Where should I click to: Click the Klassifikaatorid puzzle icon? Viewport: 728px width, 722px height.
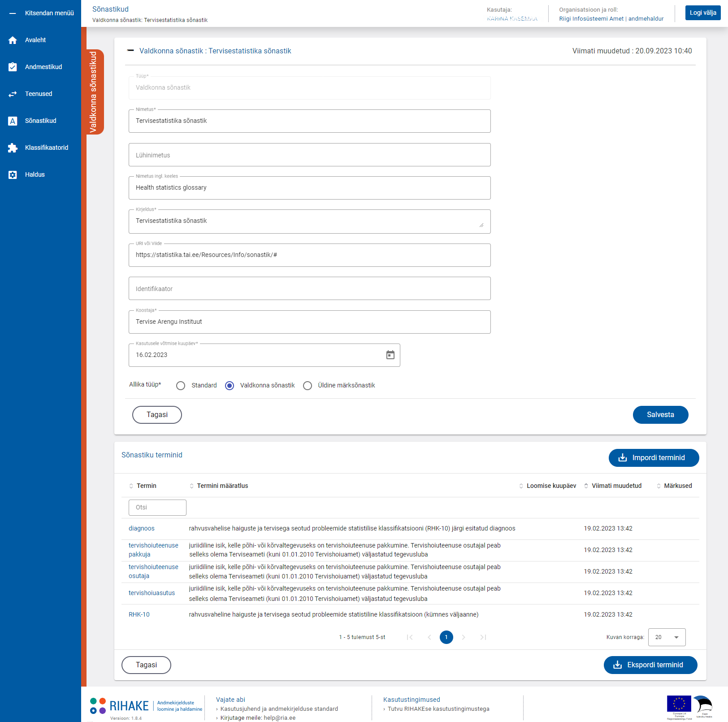pyautogui.click(x=13, y=148)
